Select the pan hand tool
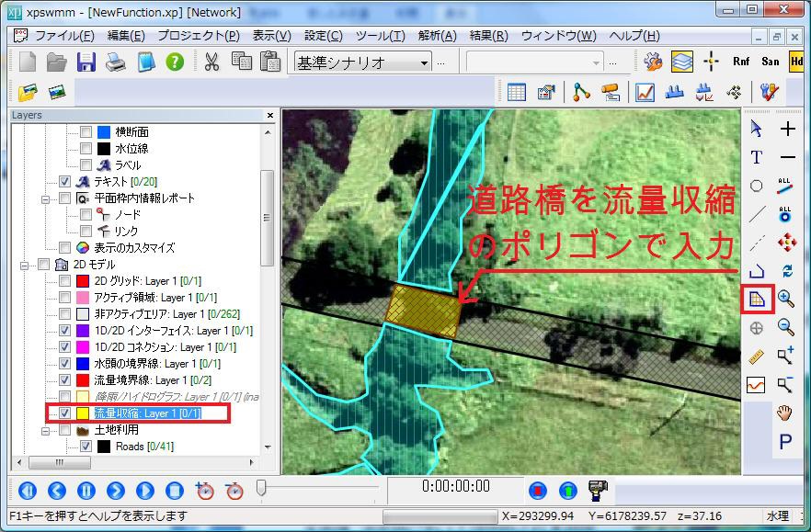The height and width of the screenshot is (532, 811). 784,413
